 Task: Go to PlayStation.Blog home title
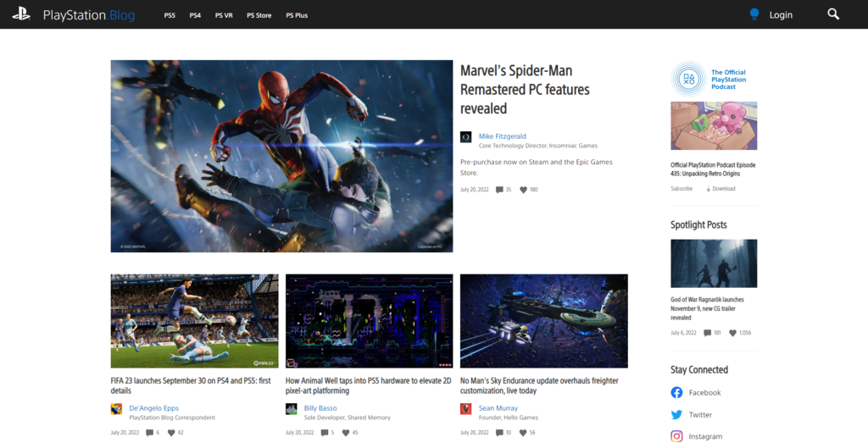[x=88, y=15]
